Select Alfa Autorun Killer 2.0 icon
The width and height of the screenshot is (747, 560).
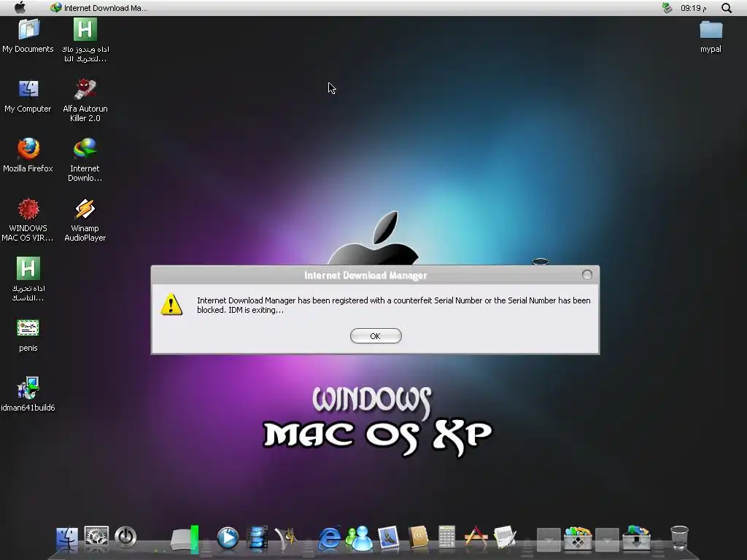(85, 101)
